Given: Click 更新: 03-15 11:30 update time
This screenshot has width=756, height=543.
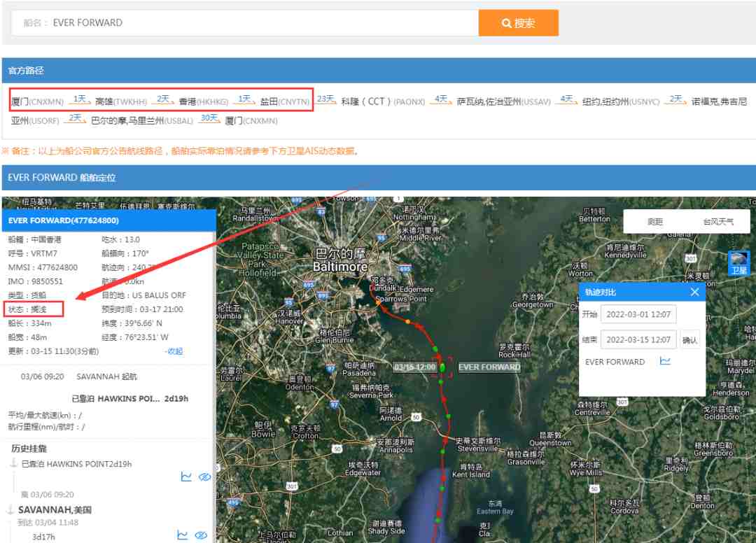Looking at the screenshot, I should click(53, 351).
